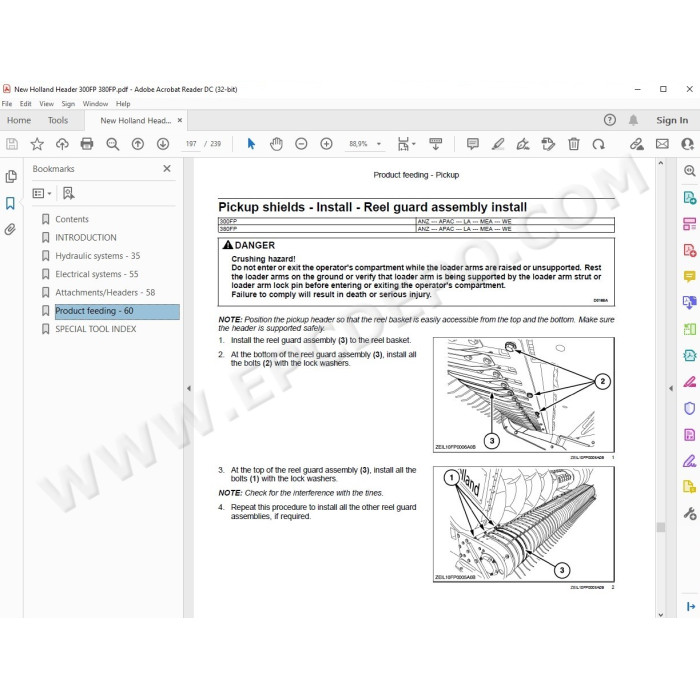The width and height of the screenshot is (700, 700).
Task: Go to next page arrow icon
Action: [163, 144]
